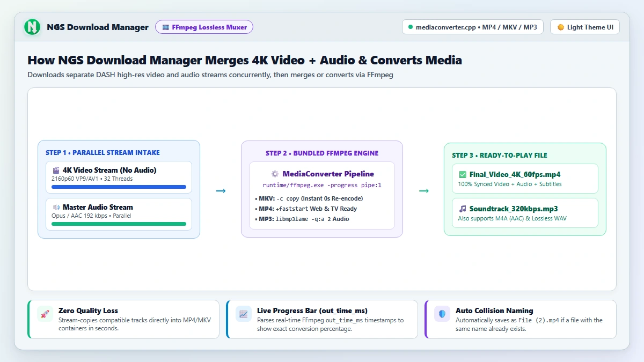Click the MKV: -c copy line
The image size is (644, 362).
pos(309,198)
